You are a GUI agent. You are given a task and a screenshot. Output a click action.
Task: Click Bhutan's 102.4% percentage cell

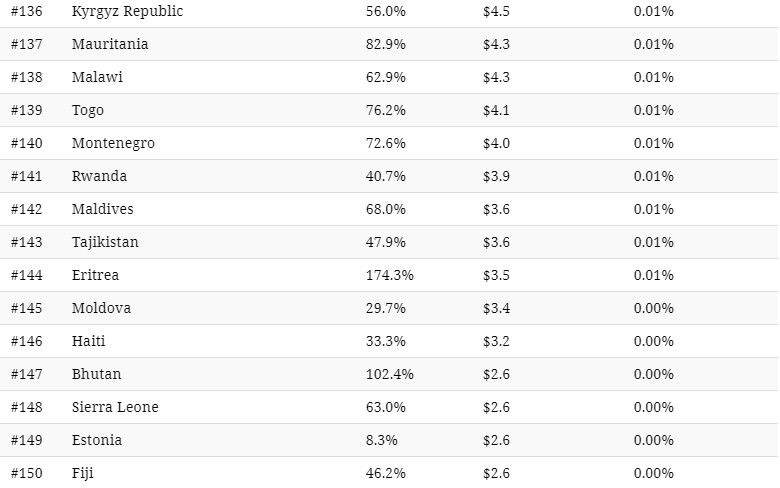pyautogui.click(x=389, y=374)
